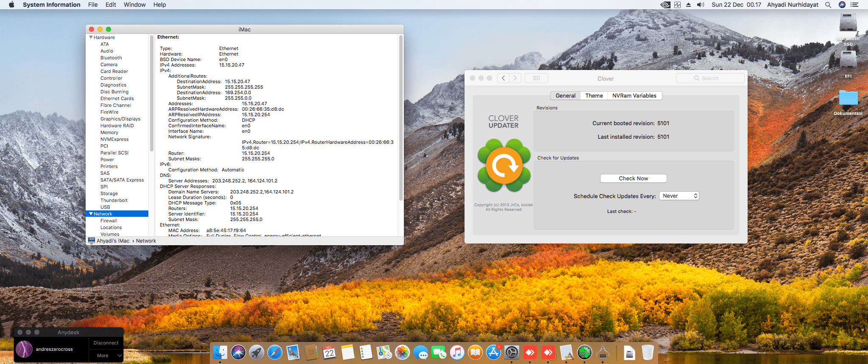Open the Schedule Check Updates Never dropdown
868x364 pixels.
[x=679, y=196]
